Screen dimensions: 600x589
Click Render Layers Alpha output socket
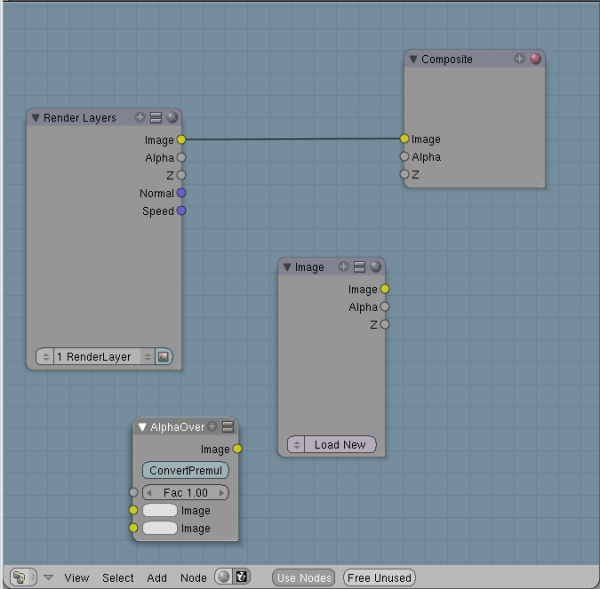[181, 157]
